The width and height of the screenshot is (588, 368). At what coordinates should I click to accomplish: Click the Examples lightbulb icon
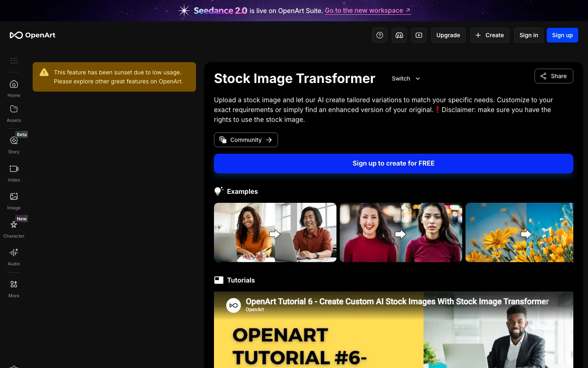coord(219,191)
